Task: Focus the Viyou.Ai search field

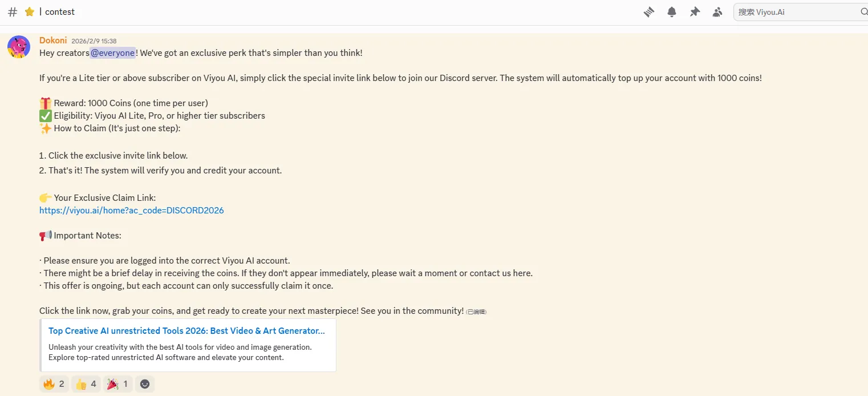Action: 796,11
